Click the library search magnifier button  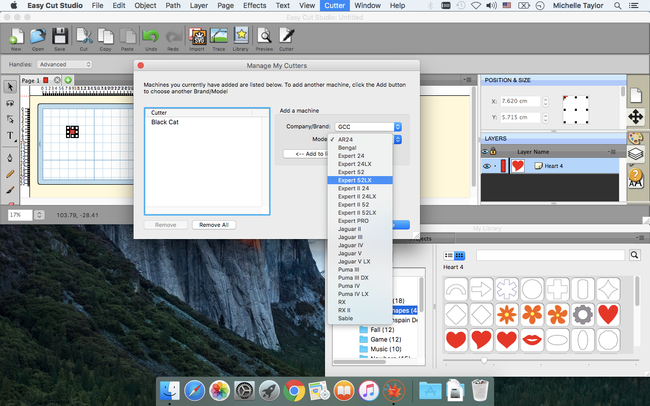[634, 255]
